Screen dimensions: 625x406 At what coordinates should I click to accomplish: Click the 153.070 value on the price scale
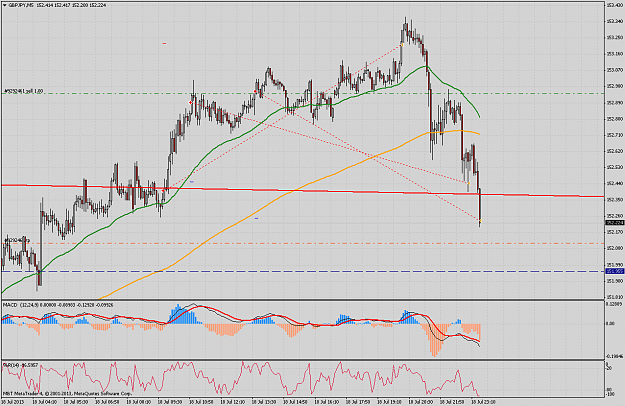614,70
